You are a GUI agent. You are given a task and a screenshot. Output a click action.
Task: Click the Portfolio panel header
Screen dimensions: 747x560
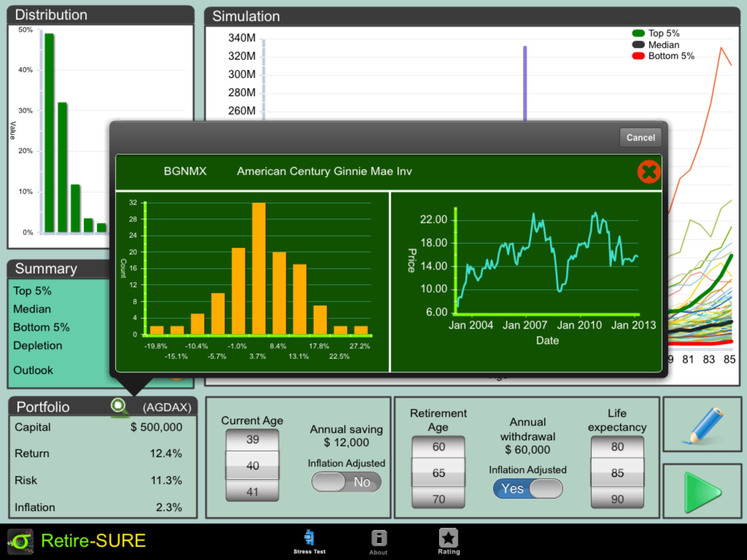click(x=103, y=406)
